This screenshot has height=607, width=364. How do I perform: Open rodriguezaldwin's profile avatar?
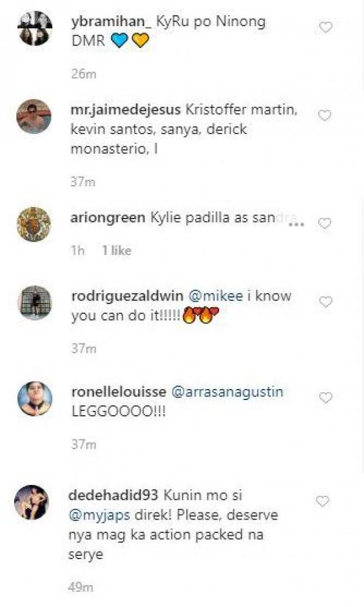pyautogui.click(x=35, y=302)
